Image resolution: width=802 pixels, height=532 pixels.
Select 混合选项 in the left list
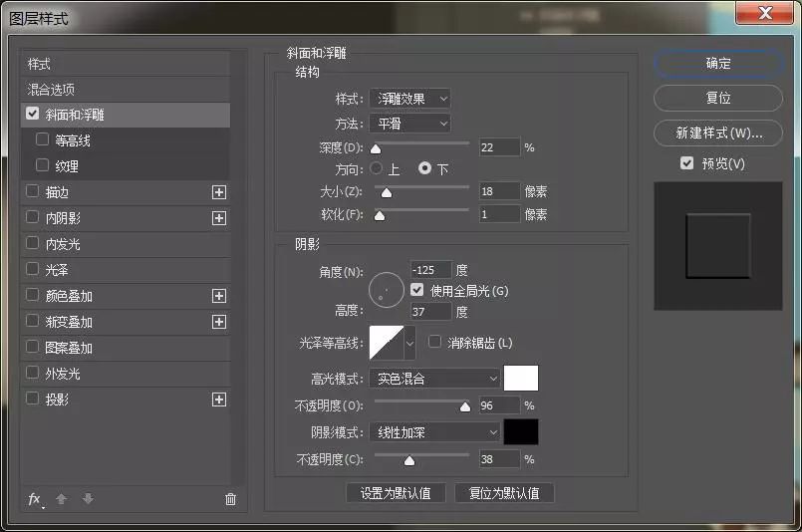51,90
